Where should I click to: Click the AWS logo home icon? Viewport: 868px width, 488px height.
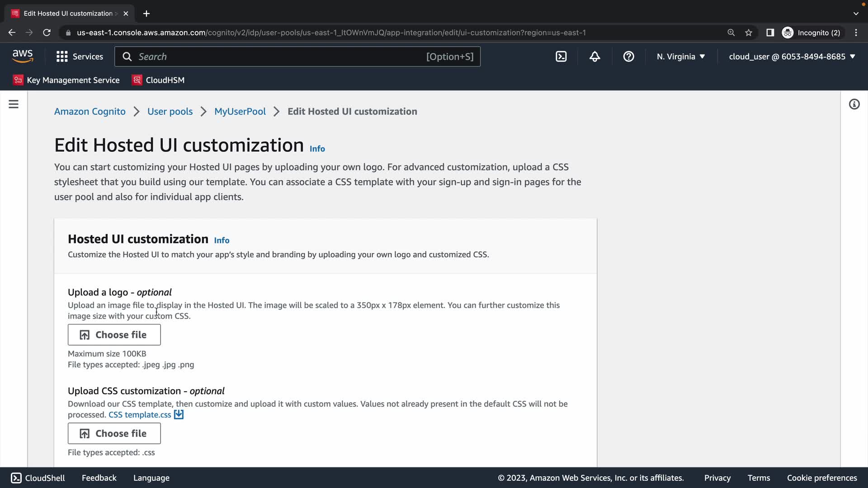point(23,56)
